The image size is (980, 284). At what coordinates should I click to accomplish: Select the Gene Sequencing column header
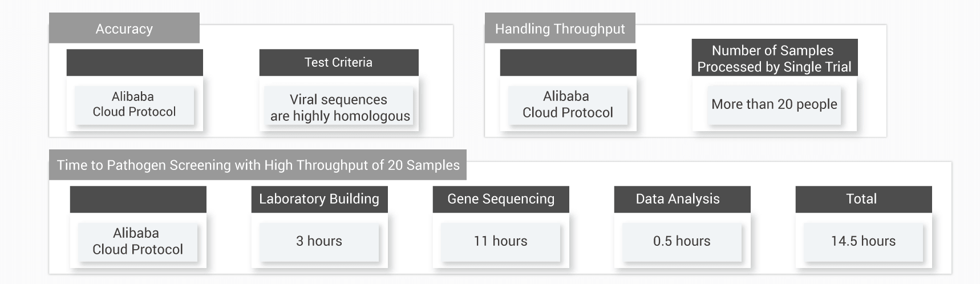coord(500,199)
